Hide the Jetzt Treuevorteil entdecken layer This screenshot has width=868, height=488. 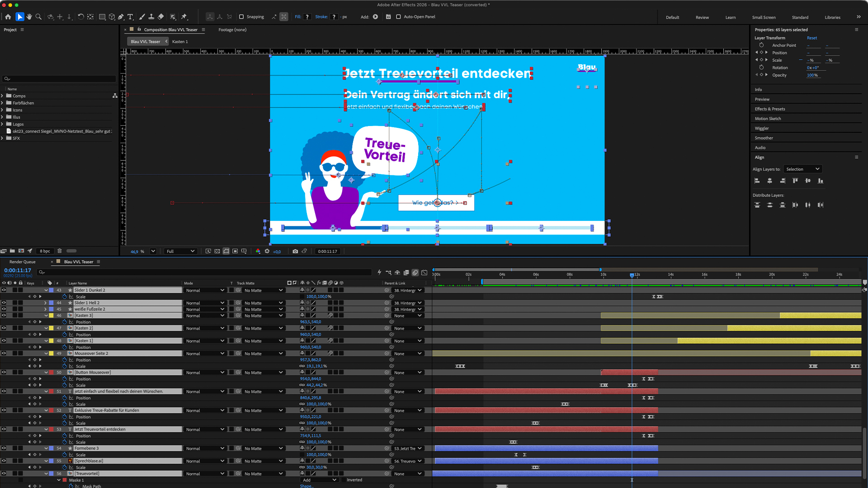click(4, 429)
